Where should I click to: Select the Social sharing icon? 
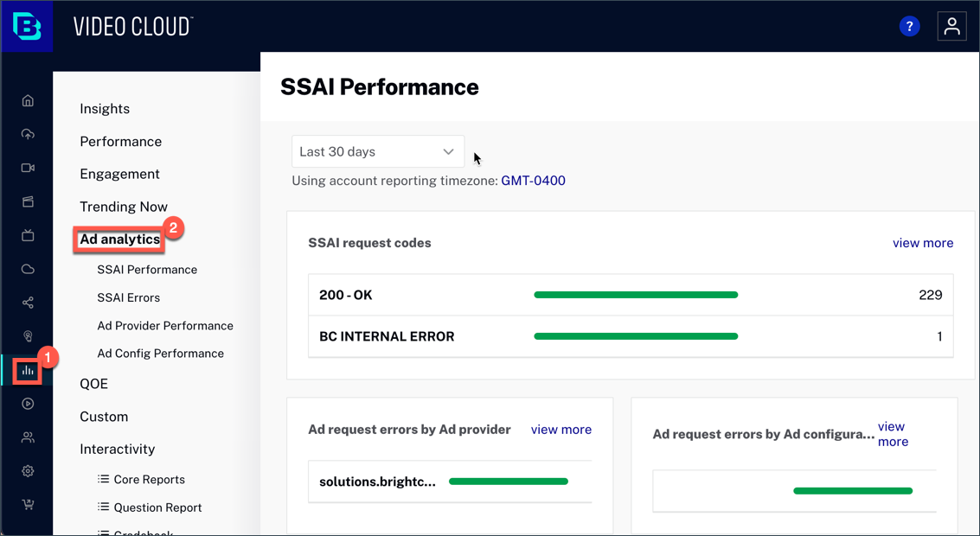27,302
